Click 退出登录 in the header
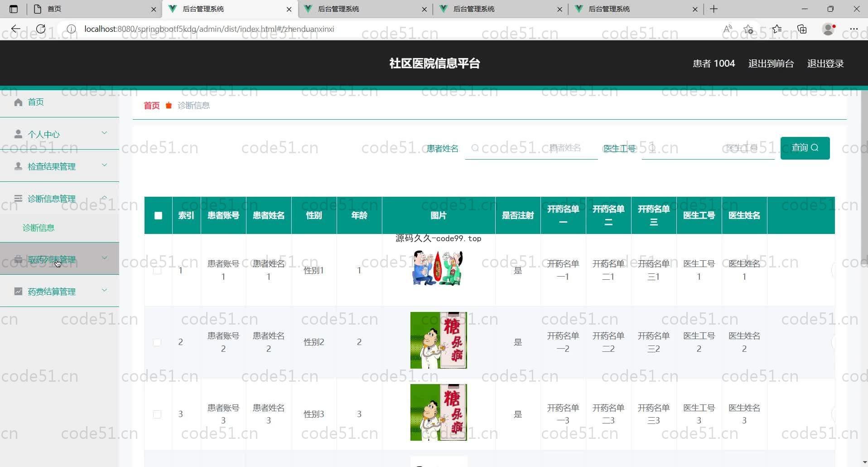The width and height of the screenshot is (868, 467). (x=825, y=63)
